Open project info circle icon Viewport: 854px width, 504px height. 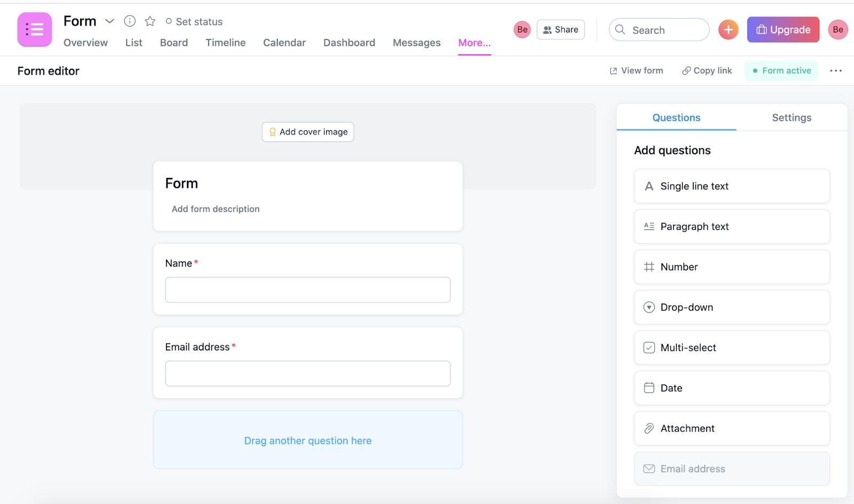pos(130,21)
